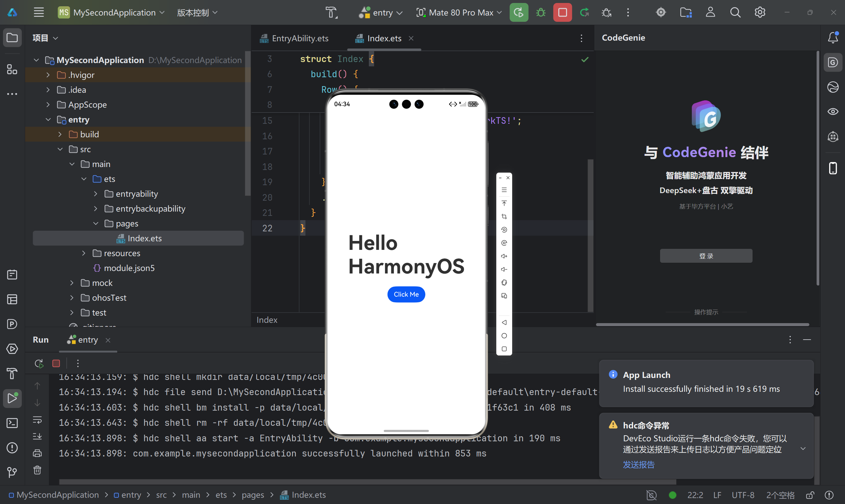Open the Structure tool window icon
The height and width of the screenshot is (504, 845).
point(12,69)
